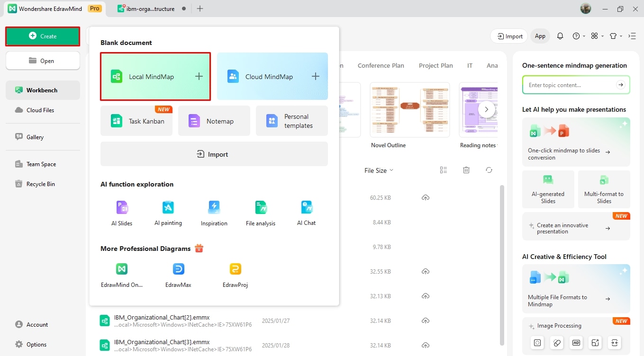Open the notifications bell
The image size is (644, 356).
[560, 36]
